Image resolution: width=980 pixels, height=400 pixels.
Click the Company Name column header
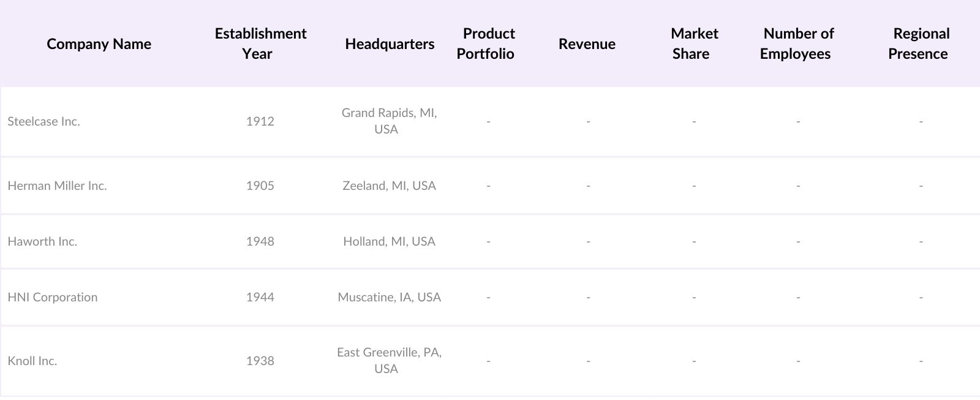pyautogui.click(x=99, y=44)
